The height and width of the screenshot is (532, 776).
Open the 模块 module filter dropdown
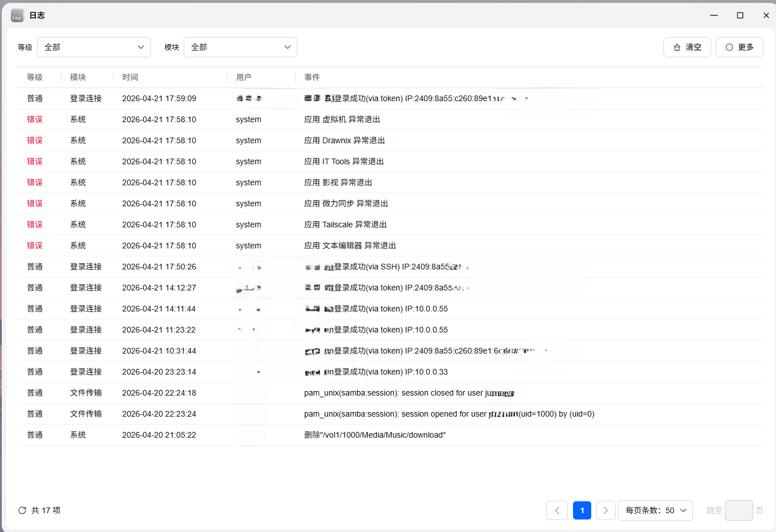[240, 47]
